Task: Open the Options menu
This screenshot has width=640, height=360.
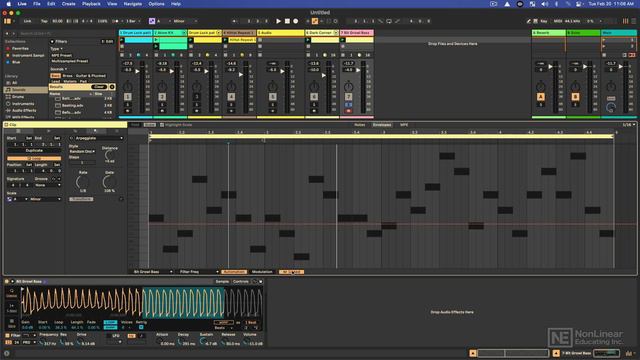Action: click(x=156, y=4)
